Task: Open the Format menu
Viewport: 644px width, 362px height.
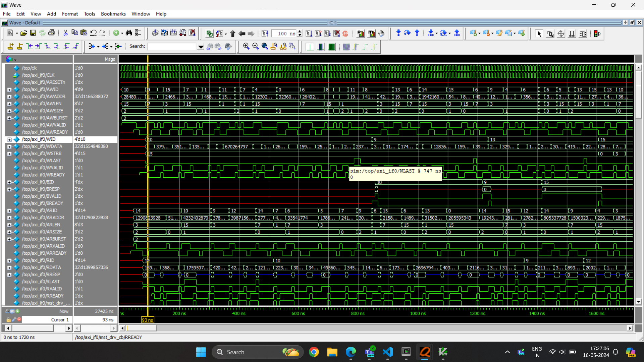Action: click(70, 14)
